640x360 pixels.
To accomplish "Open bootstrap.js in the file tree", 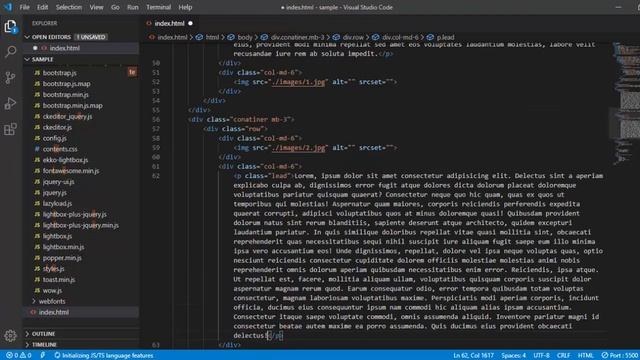I will tap(60, 73).
